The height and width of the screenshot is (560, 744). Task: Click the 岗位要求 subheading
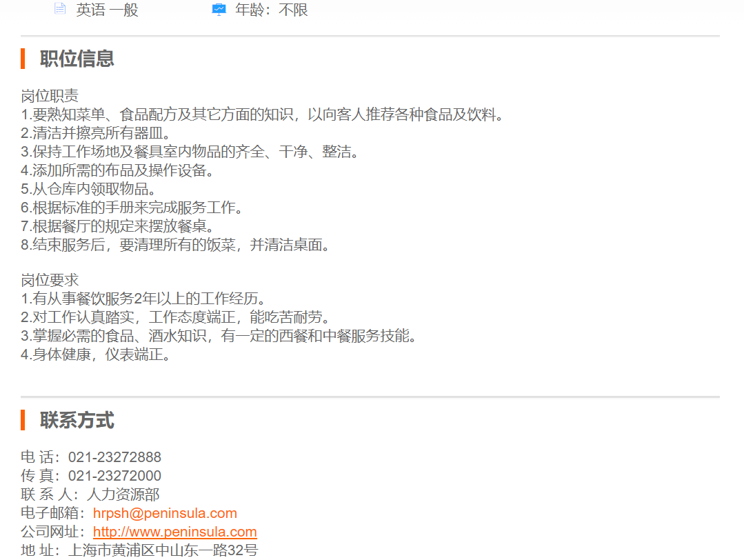(x=50, y=280)
